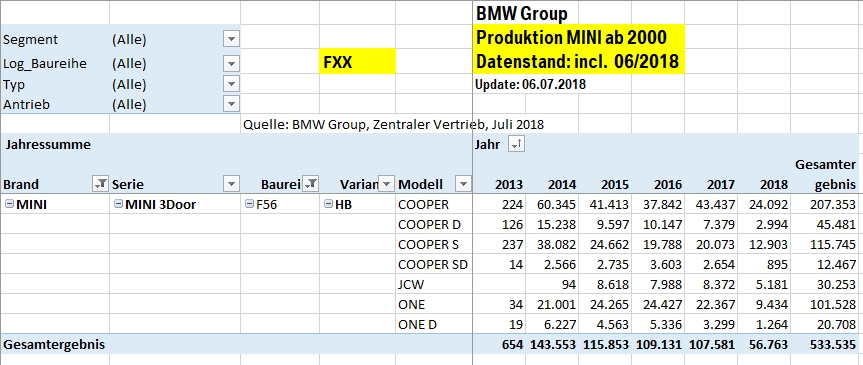
Task: Select the JCW 2014 value 94 cell
Action: click(552, 284)
